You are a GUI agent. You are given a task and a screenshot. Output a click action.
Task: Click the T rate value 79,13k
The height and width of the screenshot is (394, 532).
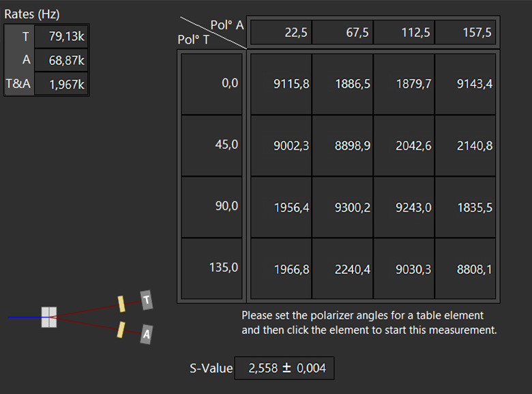pos(61,36)
